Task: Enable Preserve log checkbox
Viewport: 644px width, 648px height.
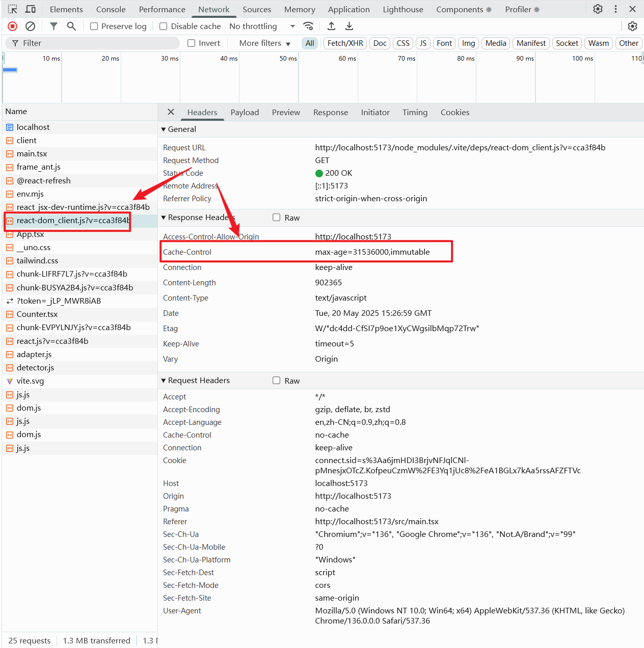Action: [94, 26]
